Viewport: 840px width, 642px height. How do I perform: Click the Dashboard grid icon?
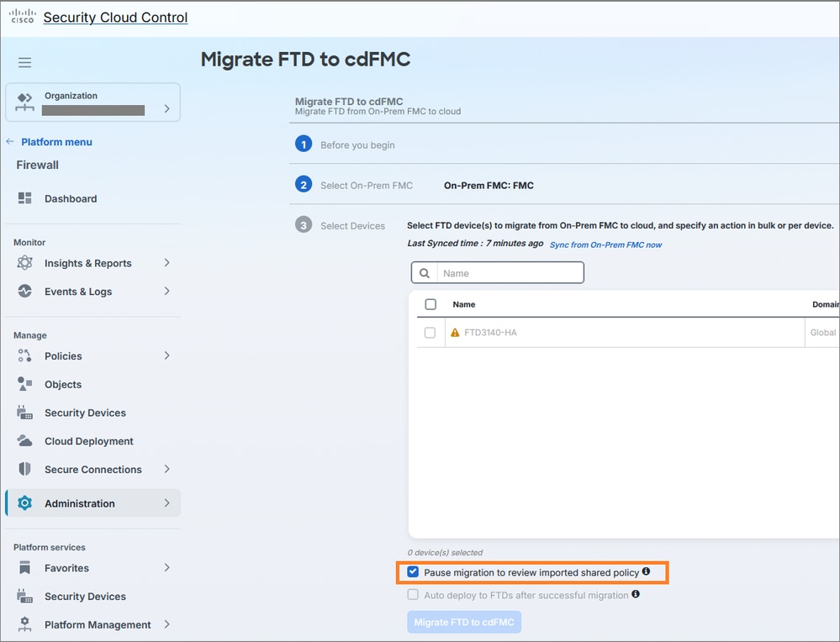[x=24, y=198]
